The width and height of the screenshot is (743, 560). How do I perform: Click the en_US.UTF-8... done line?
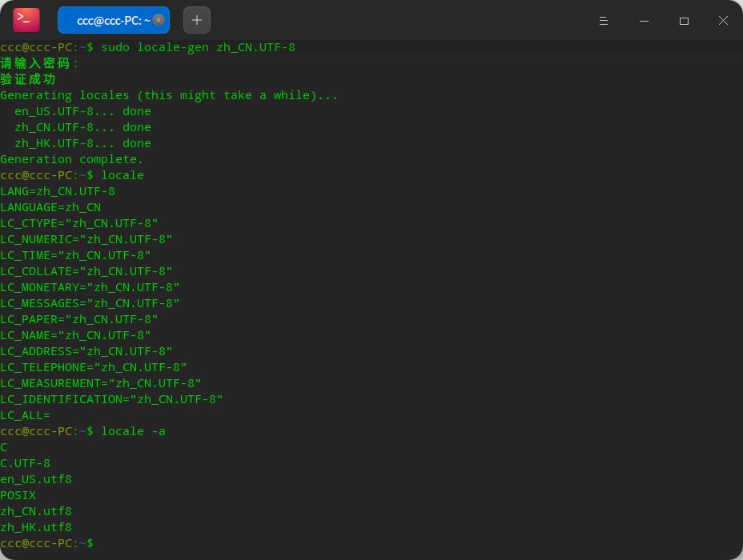pyautogui.click(x=82, y=111)
